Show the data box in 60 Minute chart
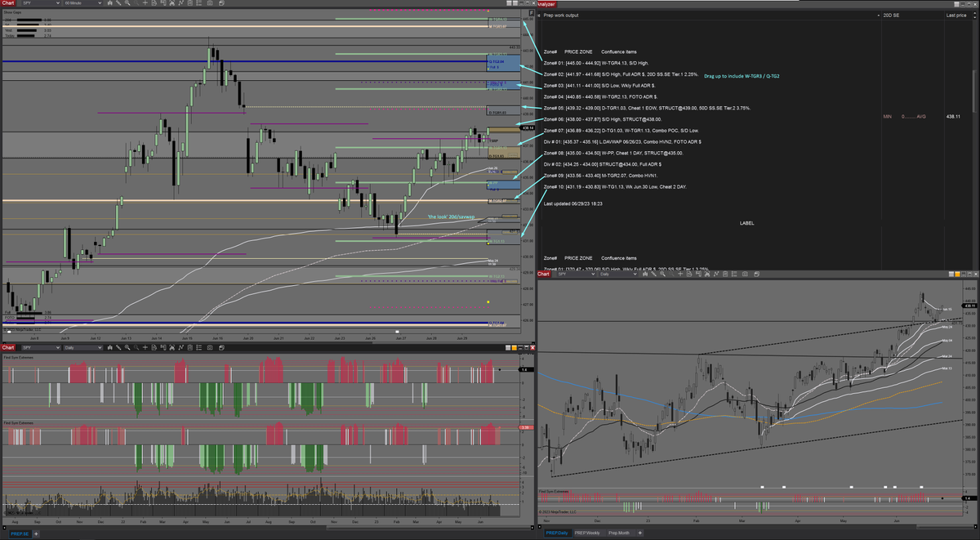This screenshot has height=540, width=980. tap(154, 4)
